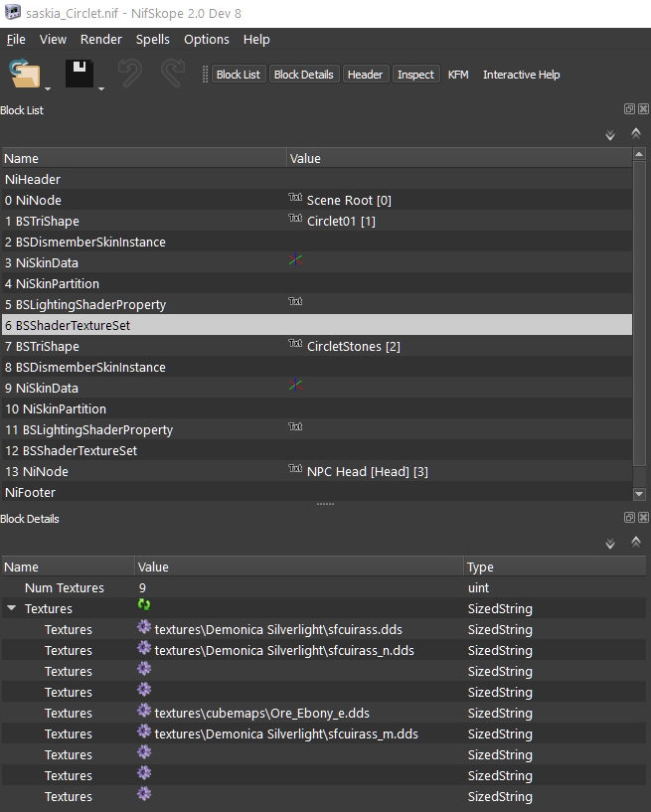
Task: Click the Undo arrow icon
Action: [x=130, y=75]
